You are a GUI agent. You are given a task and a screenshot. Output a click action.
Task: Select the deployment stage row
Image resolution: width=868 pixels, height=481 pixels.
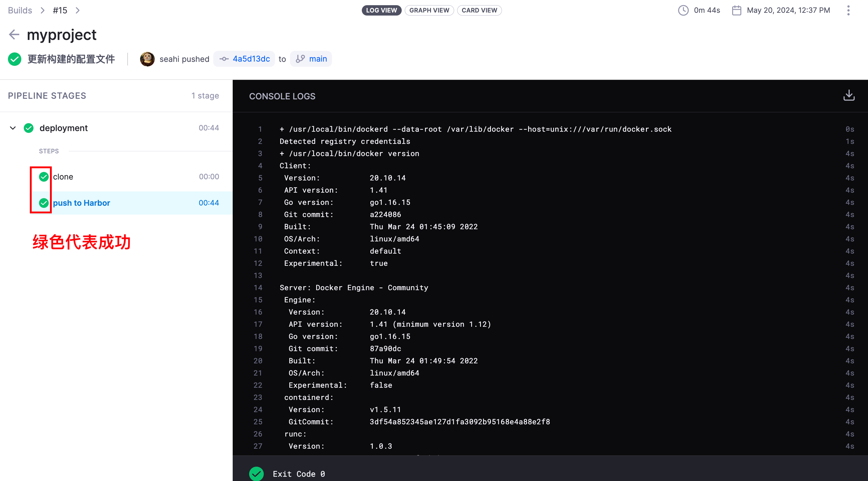(x=116, y=128)
